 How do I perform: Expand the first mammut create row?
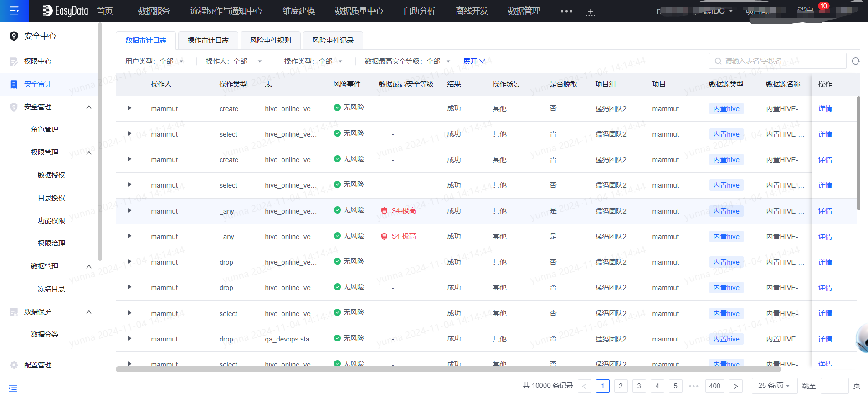click(x=130, y=108)
